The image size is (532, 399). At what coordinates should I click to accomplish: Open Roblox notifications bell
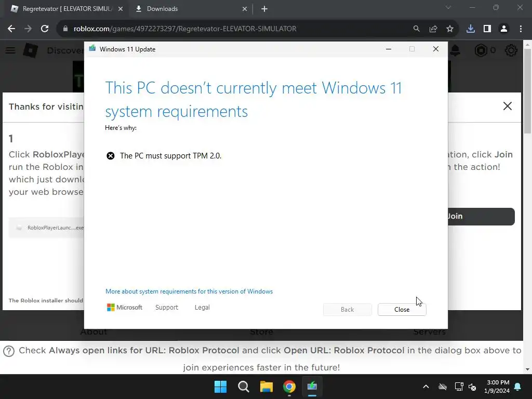455,50
